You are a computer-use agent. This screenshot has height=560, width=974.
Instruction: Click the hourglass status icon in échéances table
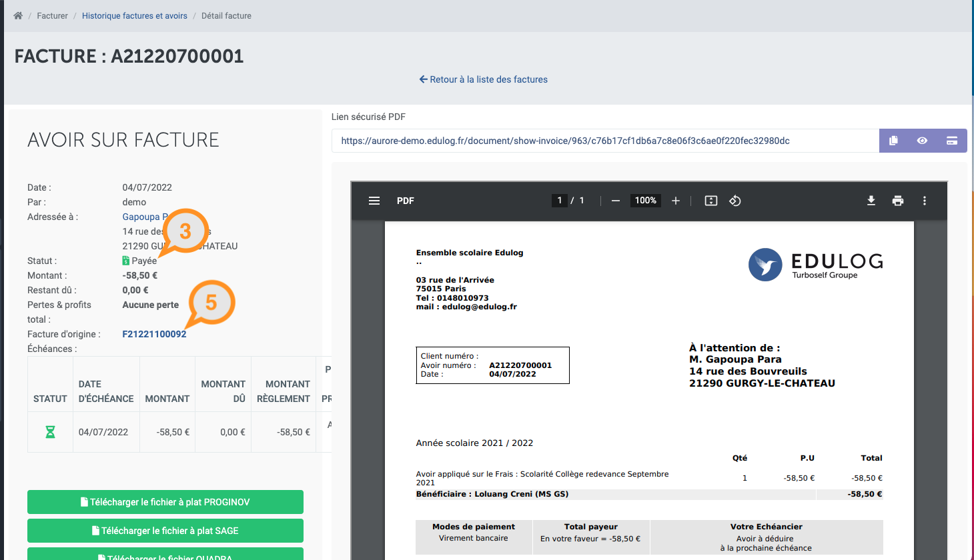pos(50,432)
